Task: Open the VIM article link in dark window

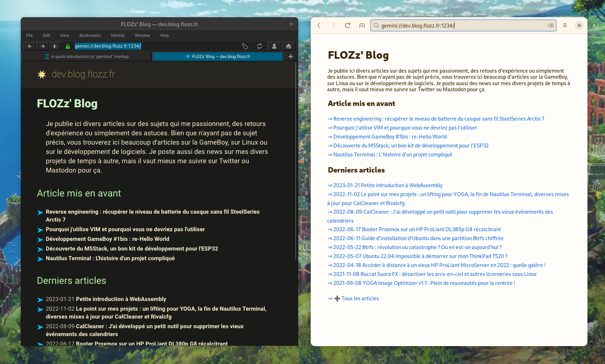Action: coord(125,229)
